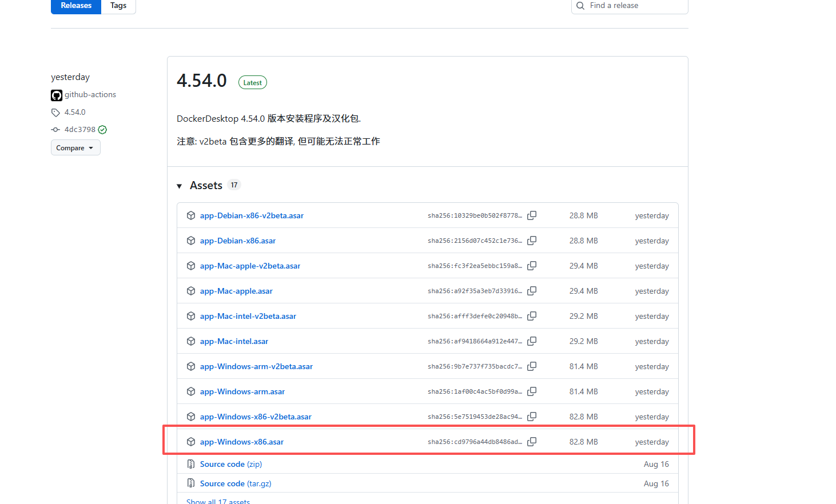Image resolution: width=836 pixels, height=504 pixels.
Task: Click the tag icon next to 4.54.0
Action: [55, 113]
